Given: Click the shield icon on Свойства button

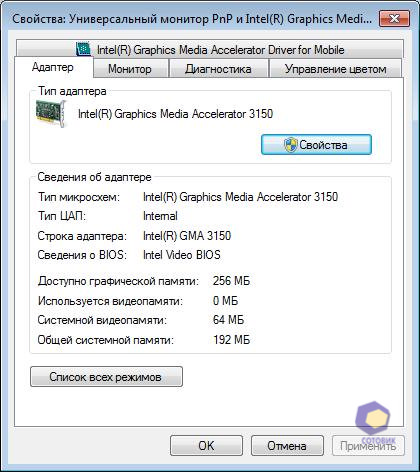Looking at the screenshot, I should pos(290,145).
